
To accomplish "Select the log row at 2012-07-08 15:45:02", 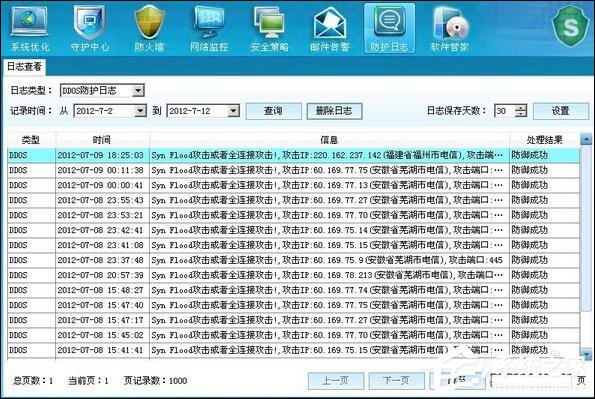I will tap(294, 335).
